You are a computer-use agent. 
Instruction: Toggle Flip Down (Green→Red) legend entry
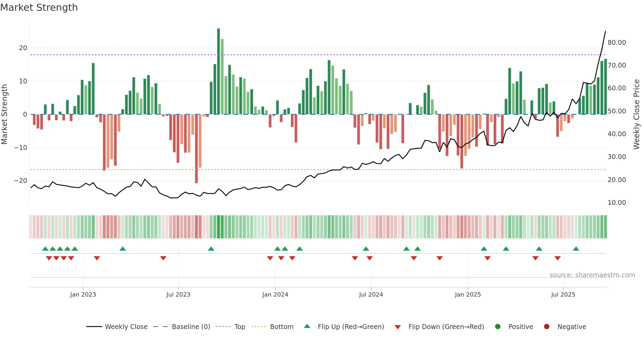(x=439, y=327)
